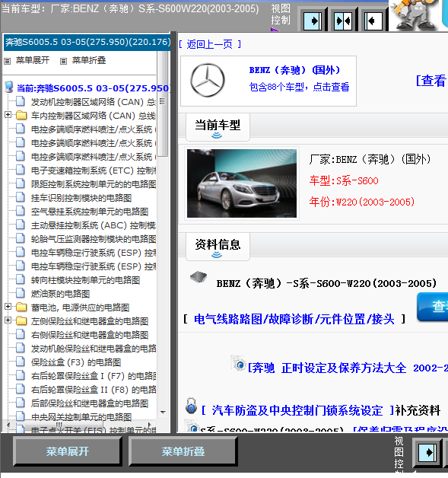Image resolution: width=448 pixels, height=478 pixels.
Task: Click folder icon of 蓄电池, 电源供应的电路图
Action: [21, 307]
